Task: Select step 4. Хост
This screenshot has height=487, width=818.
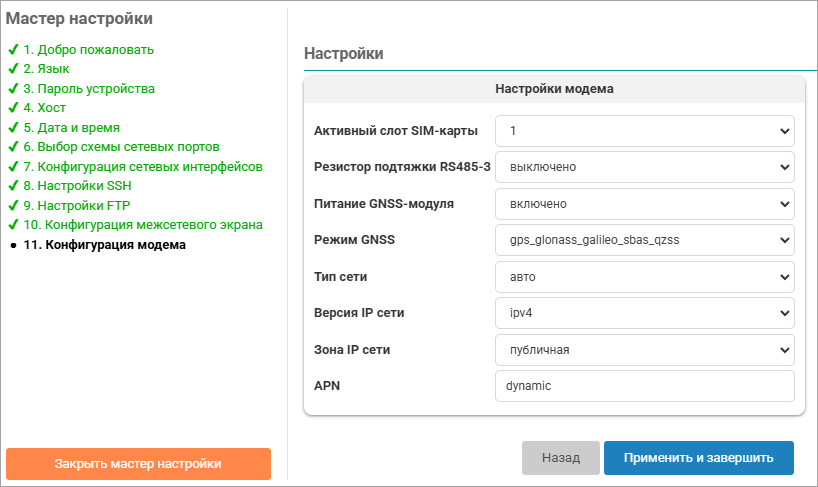Action: coord(44,108)
